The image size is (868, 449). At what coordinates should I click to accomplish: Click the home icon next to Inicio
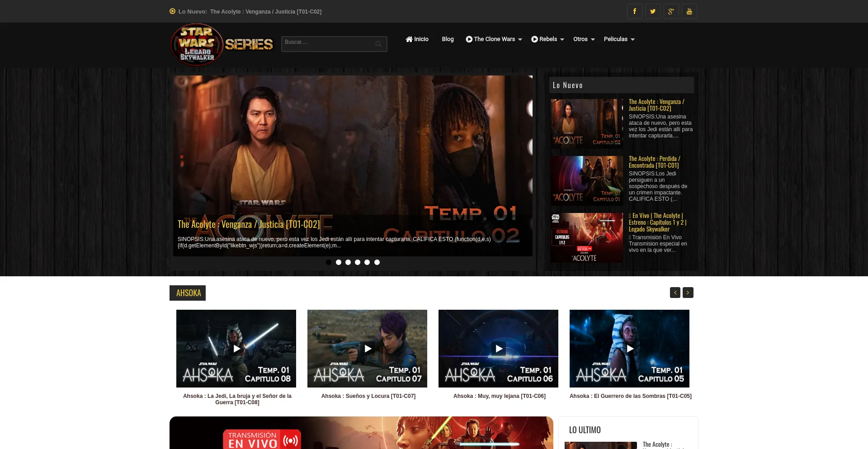[409, 39]
